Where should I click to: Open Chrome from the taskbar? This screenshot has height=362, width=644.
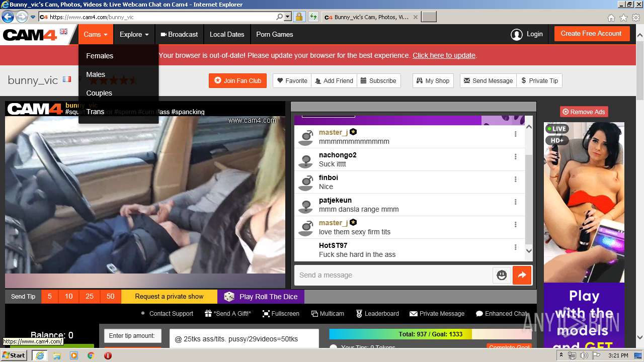91,355
